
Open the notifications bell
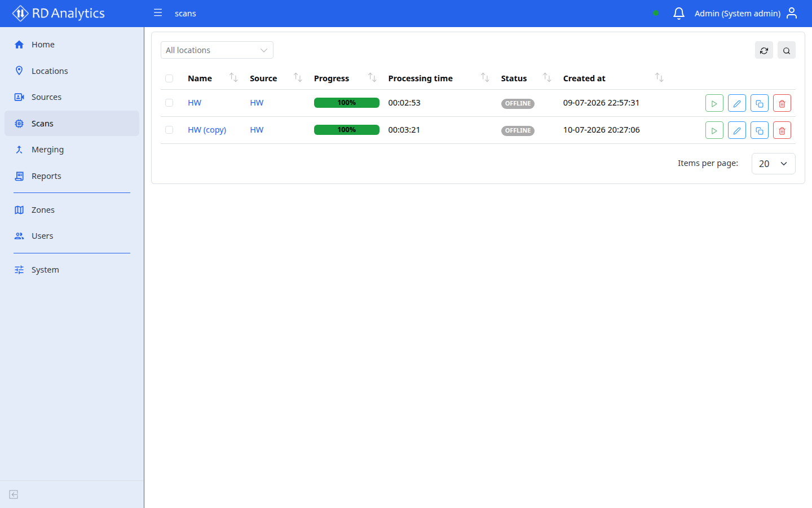(x=679, y=13)
